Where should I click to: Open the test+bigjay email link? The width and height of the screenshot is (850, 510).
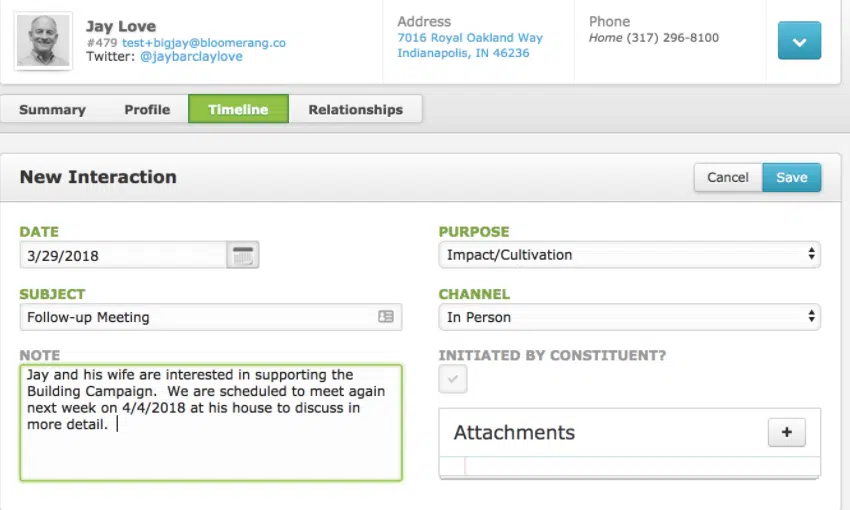[x=204, y=43]
